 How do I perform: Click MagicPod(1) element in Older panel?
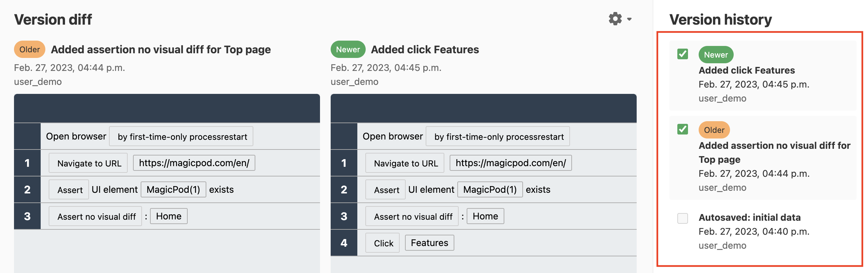point(173,189)
